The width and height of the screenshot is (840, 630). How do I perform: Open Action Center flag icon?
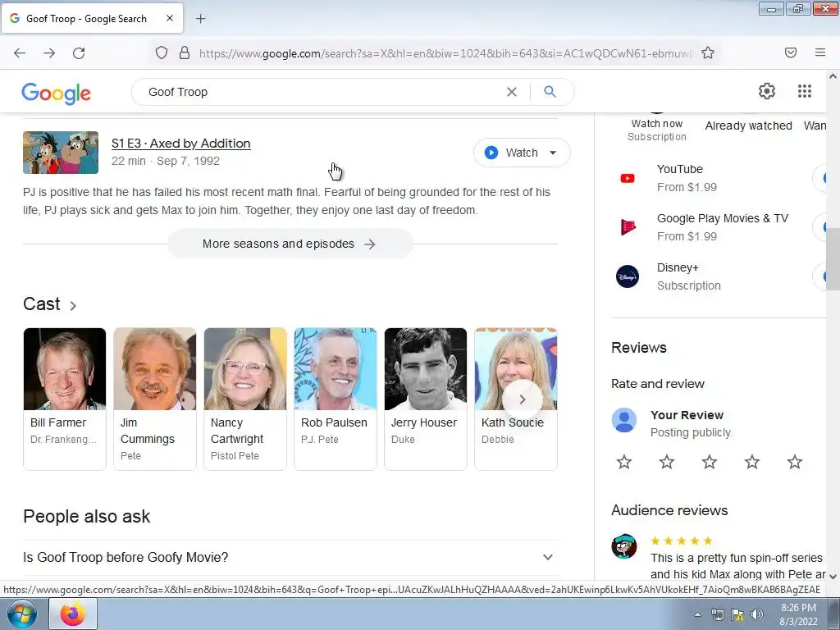click(x=737, y=614)
